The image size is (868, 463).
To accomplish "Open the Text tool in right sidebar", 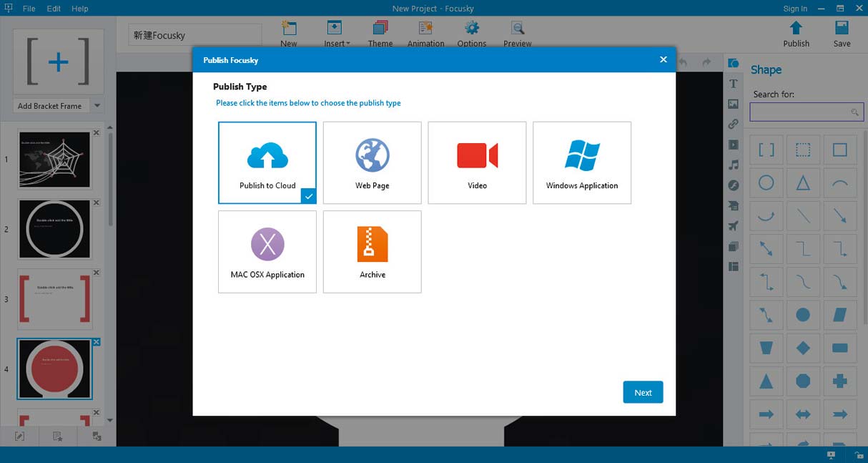I will (x=733, y=84).
